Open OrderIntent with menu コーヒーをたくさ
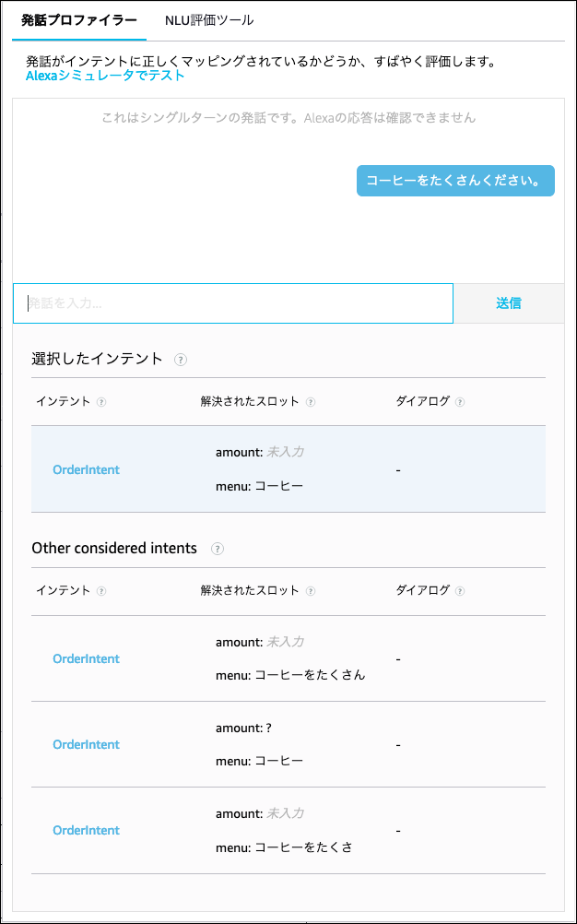The image size is (577, 924). click(x=86, y=830)
